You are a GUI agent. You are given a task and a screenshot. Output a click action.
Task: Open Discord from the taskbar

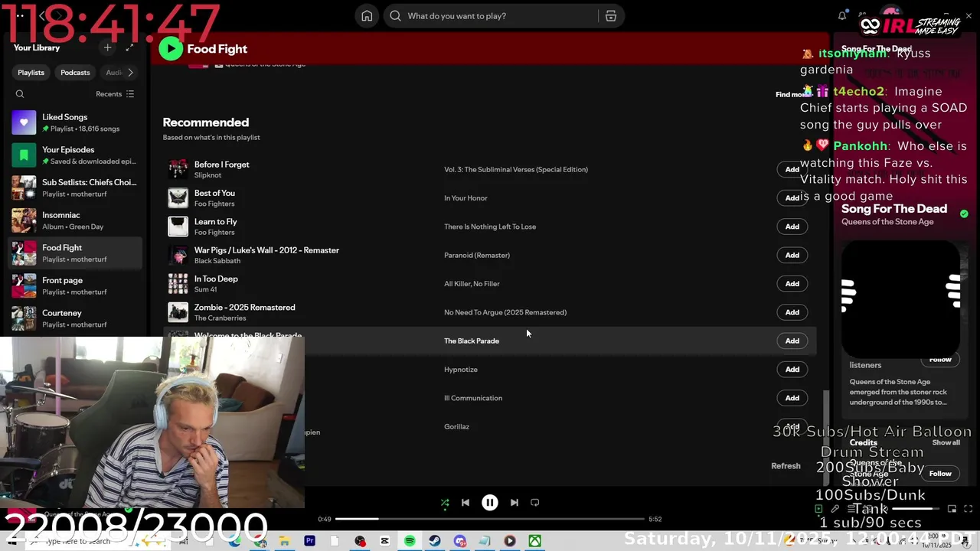[459, 541]
